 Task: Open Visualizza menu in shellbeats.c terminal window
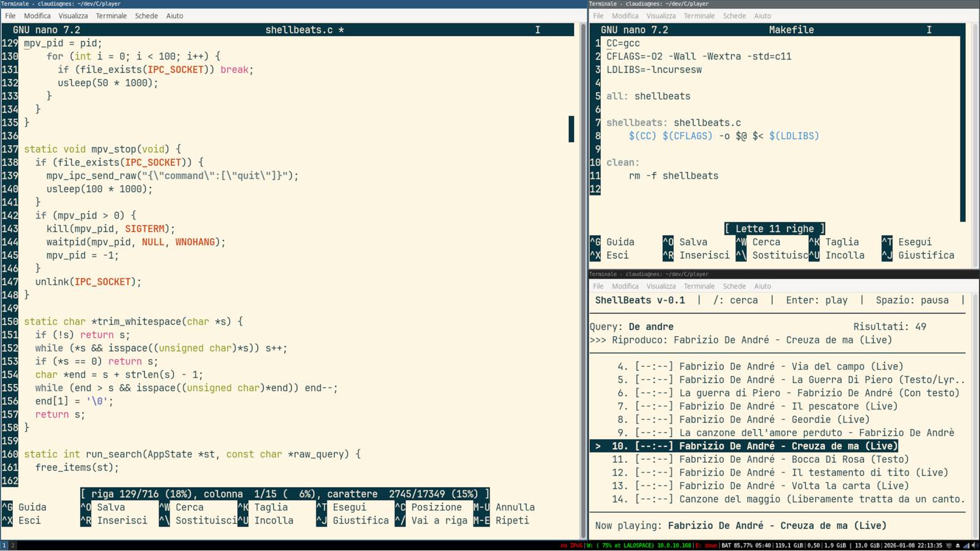pyautogui.click(x=73, y=16)
